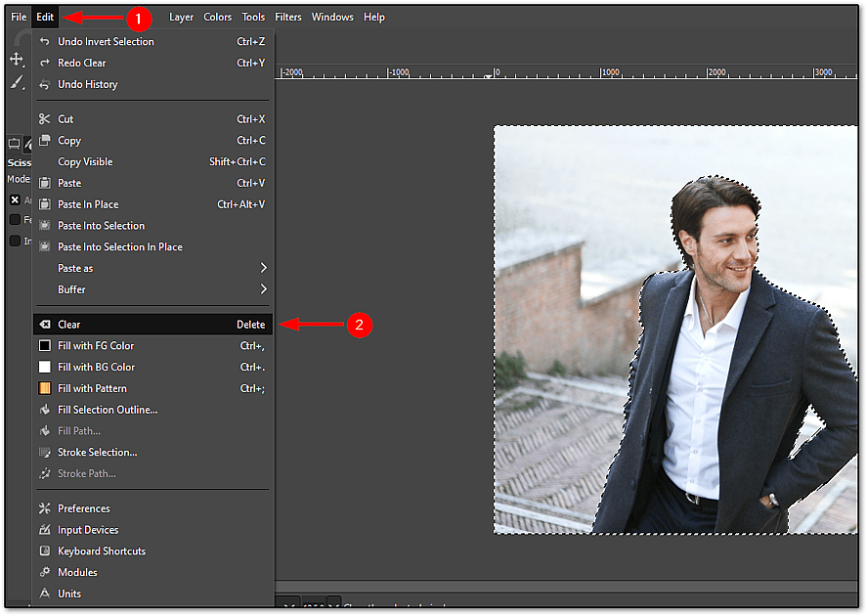The width and height of the screenshot is (867, 616).
Task: Click the bucket icon of Fill Selection Outline
Action: pos(45,410)
